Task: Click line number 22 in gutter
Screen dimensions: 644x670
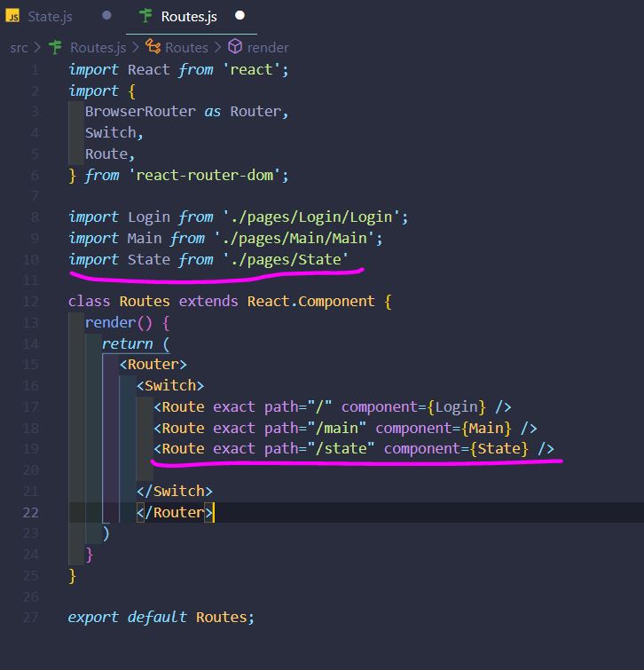Action: 31,512
